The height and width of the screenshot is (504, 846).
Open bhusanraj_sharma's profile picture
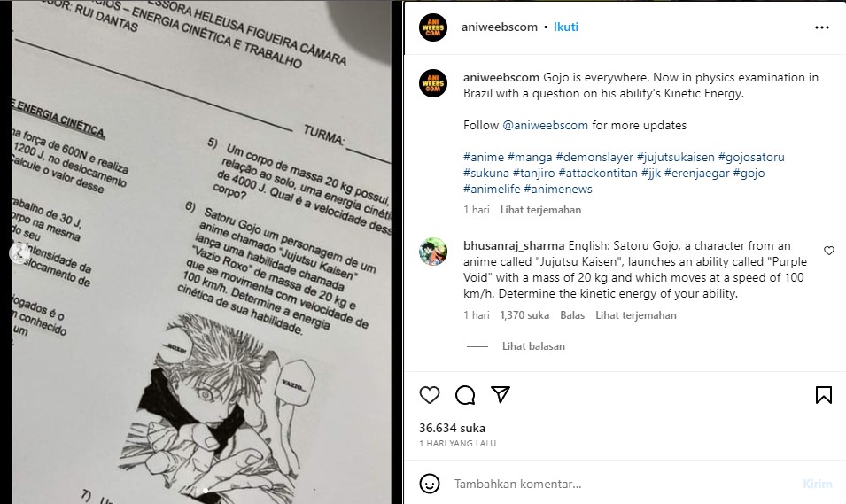tap(433, 252)
